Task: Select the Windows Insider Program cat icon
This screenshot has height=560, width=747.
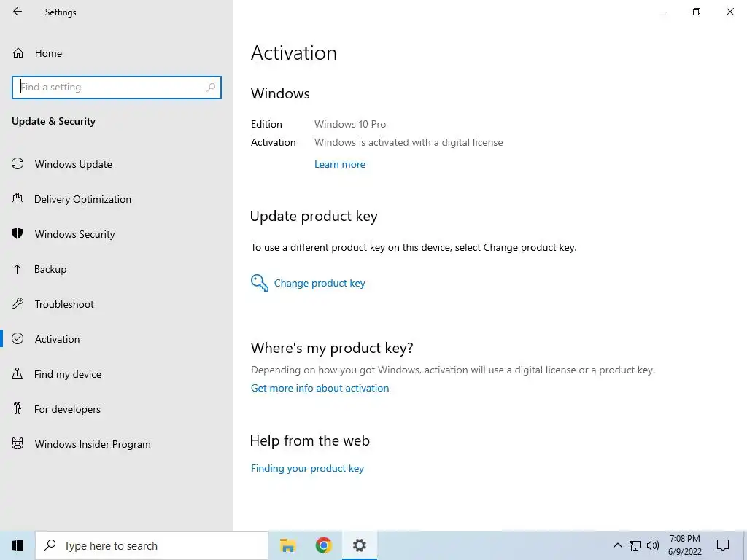Action: point(18,444)
